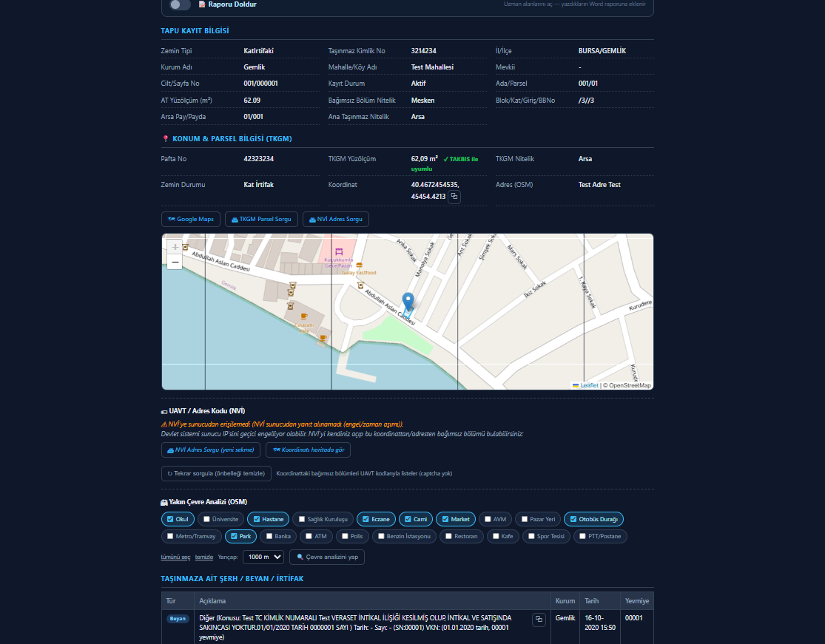Open NVİ Adres Sorgu (yeni sekme)
Viewport: 825px width, 644px height.
(x=210, y=450)
